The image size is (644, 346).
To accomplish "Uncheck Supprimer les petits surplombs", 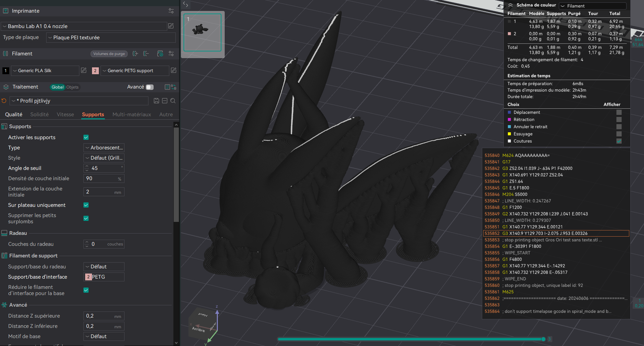I will click(x=86, y=218).
